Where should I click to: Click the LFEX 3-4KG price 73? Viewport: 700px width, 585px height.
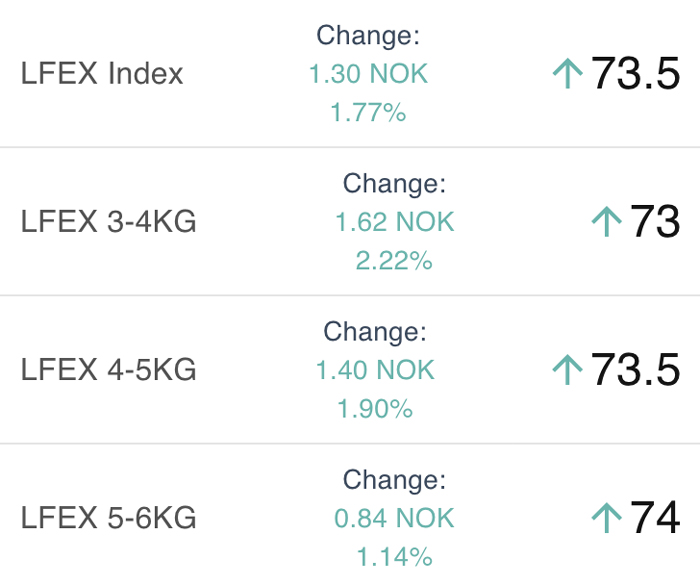(x=654, y=222)
